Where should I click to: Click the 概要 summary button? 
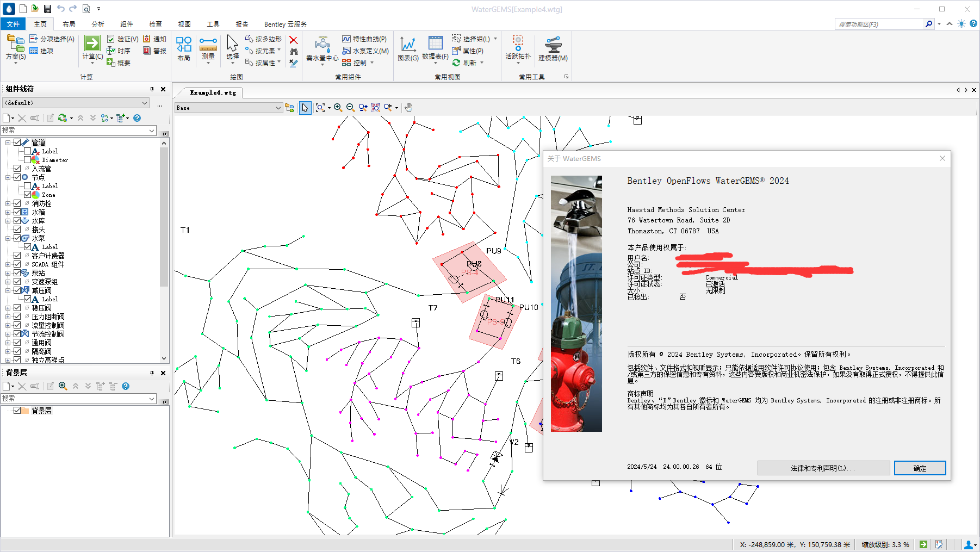pos(119,63)
